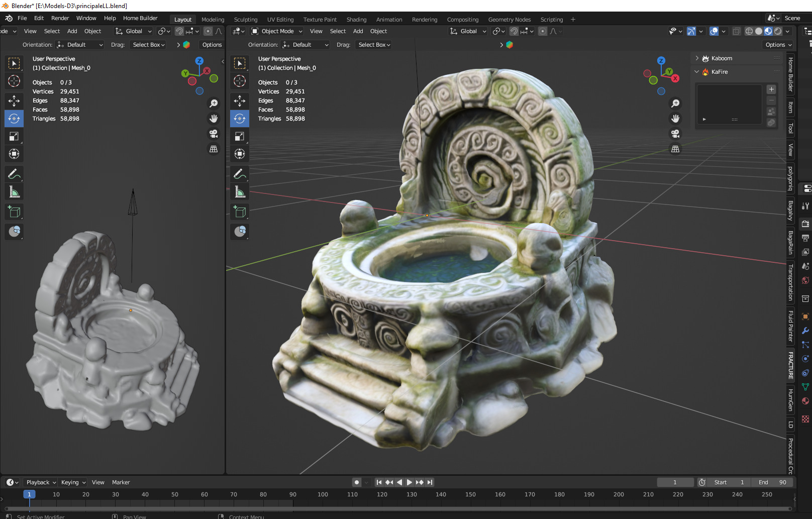Open the Tool properties icon in sidebar
Viewport: 812px width, 519px height.
pos(805,206)
